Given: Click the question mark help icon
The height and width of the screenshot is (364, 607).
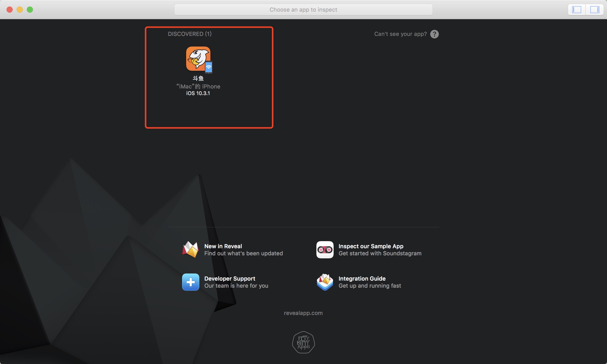Looking at the screenshot, I should coord(434,34).
